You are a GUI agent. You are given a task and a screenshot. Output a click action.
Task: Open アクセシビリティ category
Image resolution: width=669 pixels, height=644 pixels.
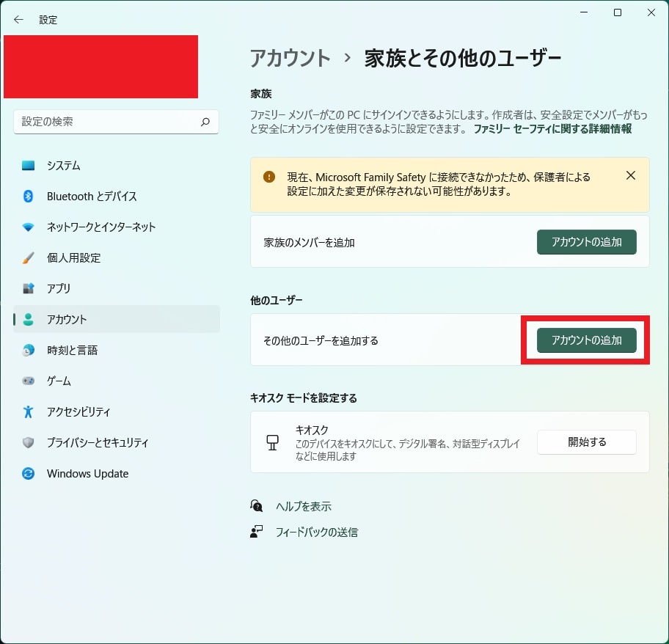pyautogui.click(x=117, y=411)
